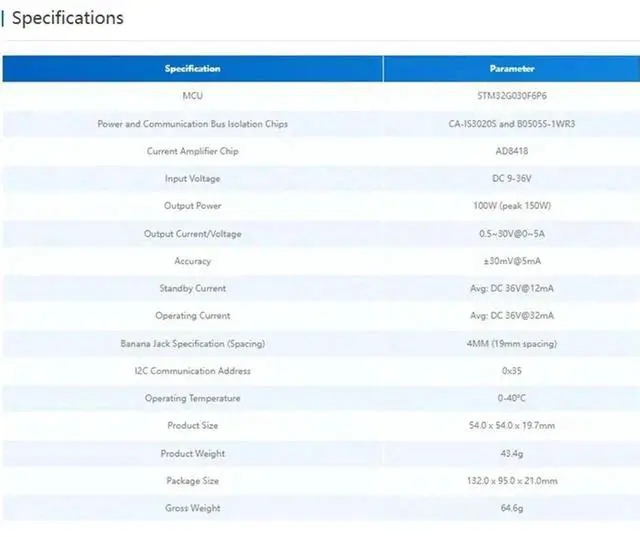Select the ±30mV@5mA accuracy value
The height and width of the screenshot is (537, 640).
tap(511, 261)
